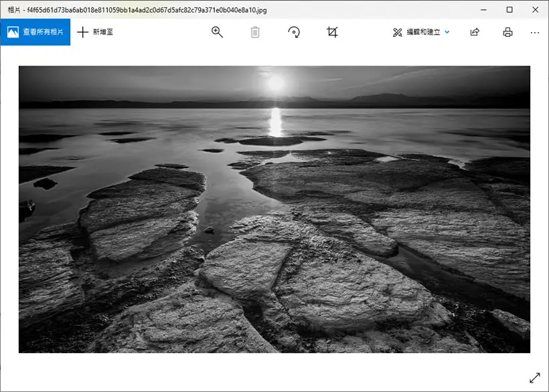Screen dimensions: 549x392
Task: Print the photo using the printer icon
Action: [x=507, y=32]
